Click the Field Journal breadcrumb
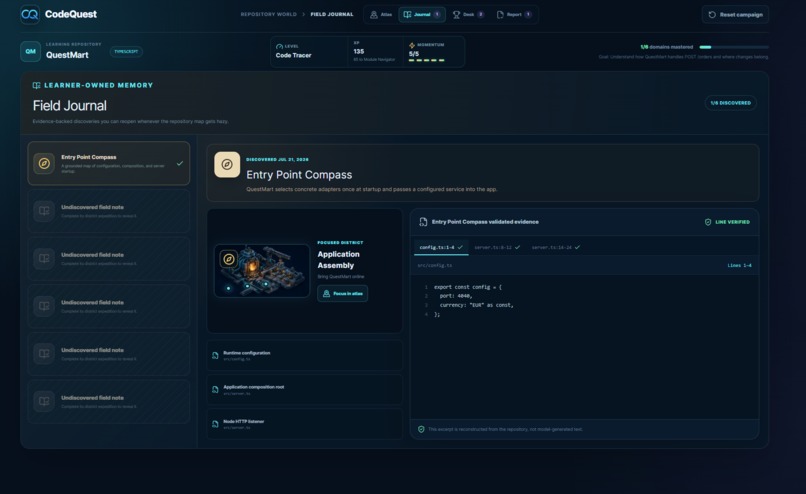Screen dimensions: 806x494 coord(332,14)
